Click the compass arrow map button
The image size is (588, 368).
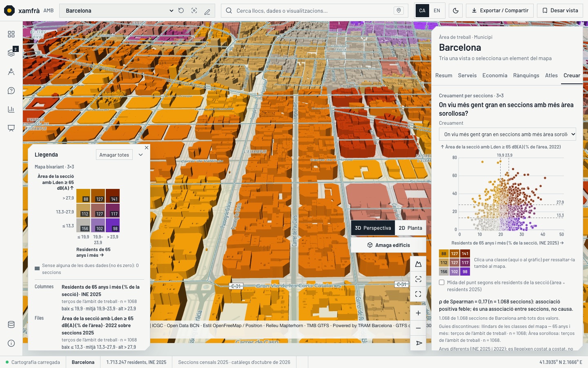pyautogui.click(x=418, y=343)
